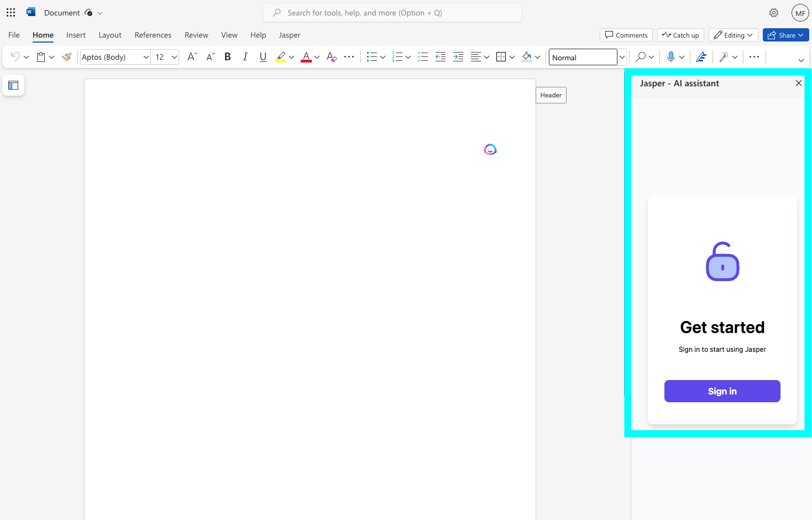Open the Editor pen icon
812x520 pixels.
click(x=701, y=56)
